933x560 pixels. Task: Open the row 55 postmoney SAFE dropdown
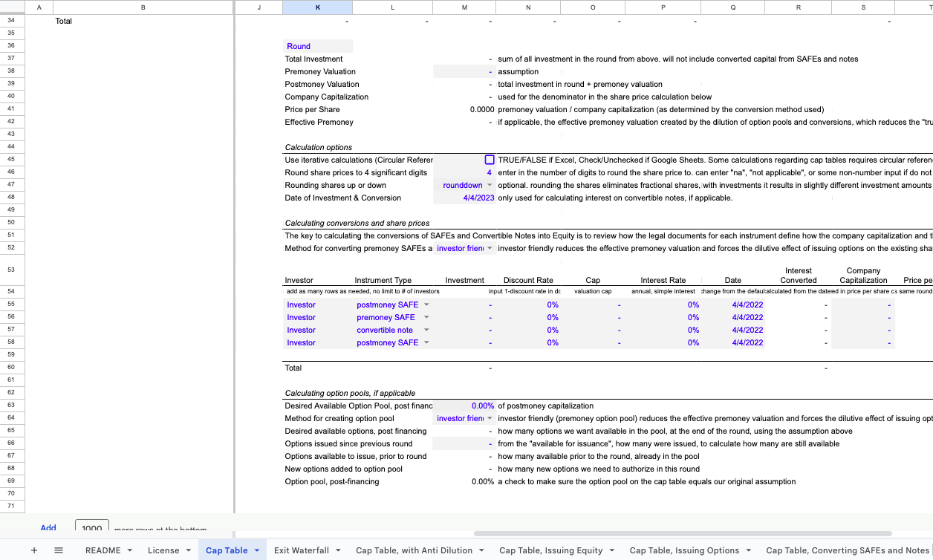tap(426, 305)
